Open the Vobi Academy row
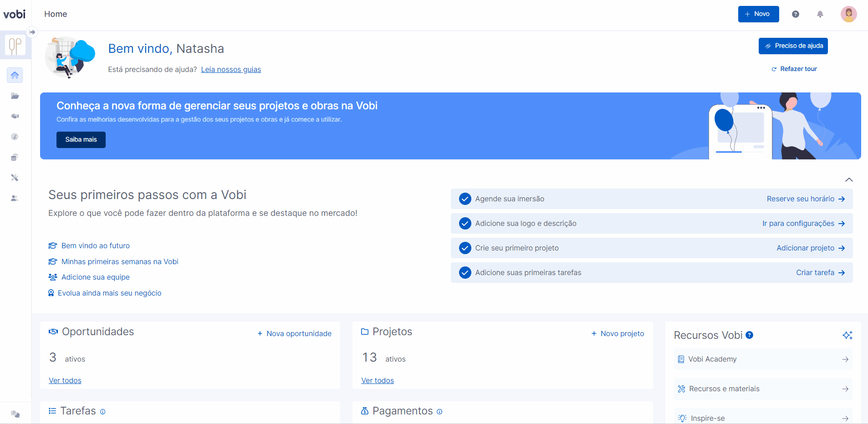The image size is (868, 424). point(763,359)
